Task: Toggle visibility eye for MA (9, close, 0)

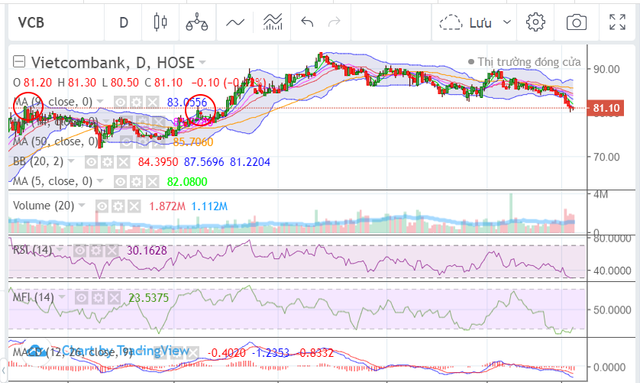Action: (120, 102)
